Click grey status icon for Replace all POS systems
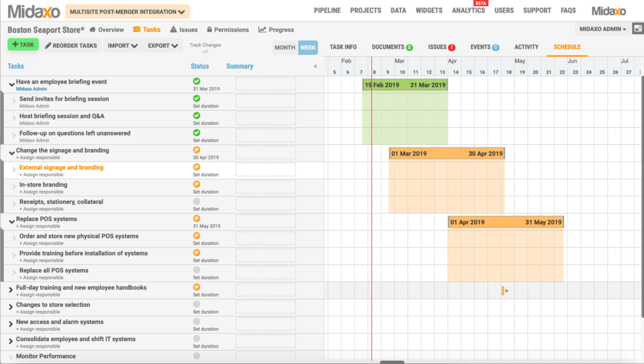Screen dimensions: 644x364 tap(196, 270)
